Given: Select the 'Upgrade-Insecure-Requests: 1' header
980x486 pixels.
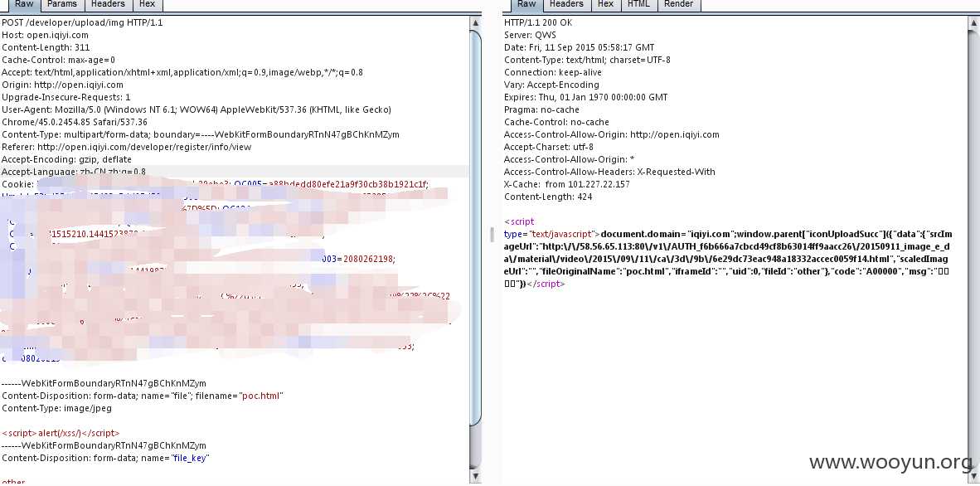Looking at the screenshot, I should coord(66,98).
